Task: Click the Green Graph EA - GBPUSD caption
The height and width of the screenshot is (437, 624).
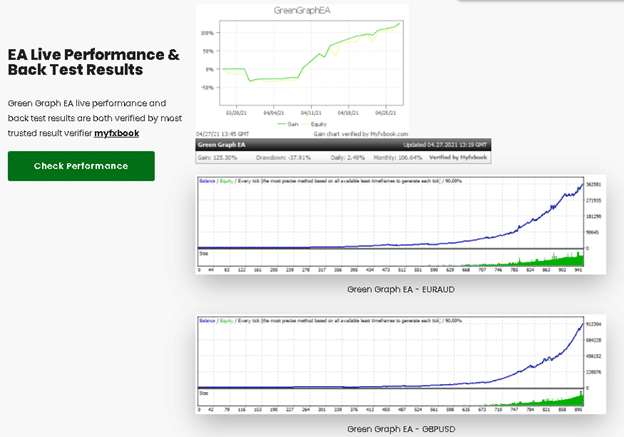Action: coord(401,429)
